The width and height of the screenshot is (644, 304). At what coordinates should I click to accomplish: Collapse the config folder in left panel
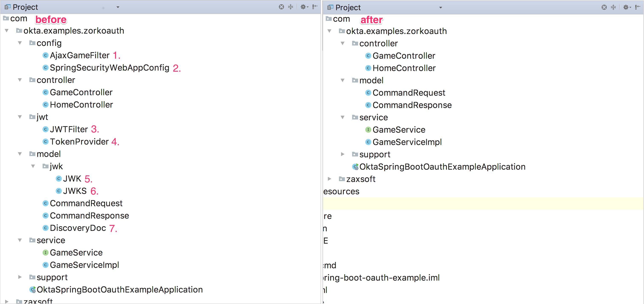tap(20, 43)
